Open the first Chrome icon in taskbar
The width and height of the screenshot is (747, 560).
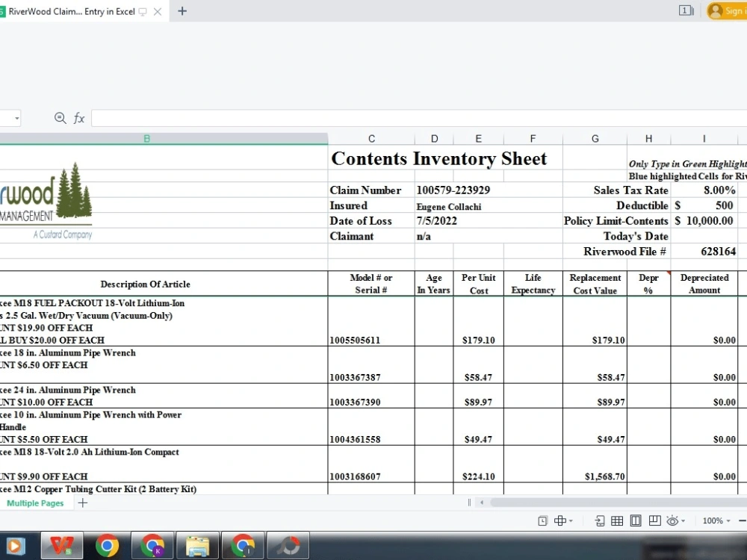click(x=107, y=546)
